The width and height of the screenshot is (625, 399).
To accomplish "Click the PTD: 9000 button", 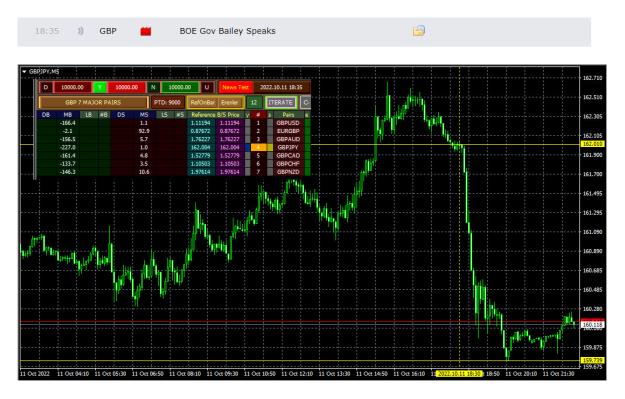I will tap(167, 102).
